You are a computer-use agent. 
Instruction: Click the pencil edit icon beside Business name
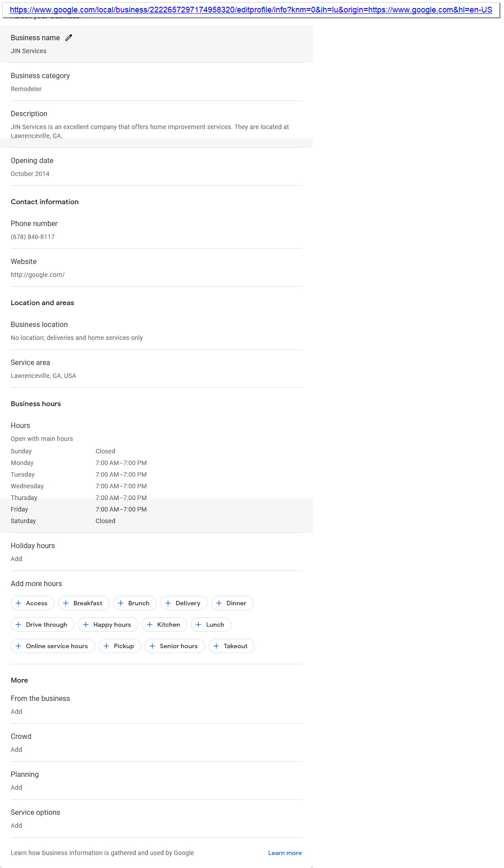69,38
